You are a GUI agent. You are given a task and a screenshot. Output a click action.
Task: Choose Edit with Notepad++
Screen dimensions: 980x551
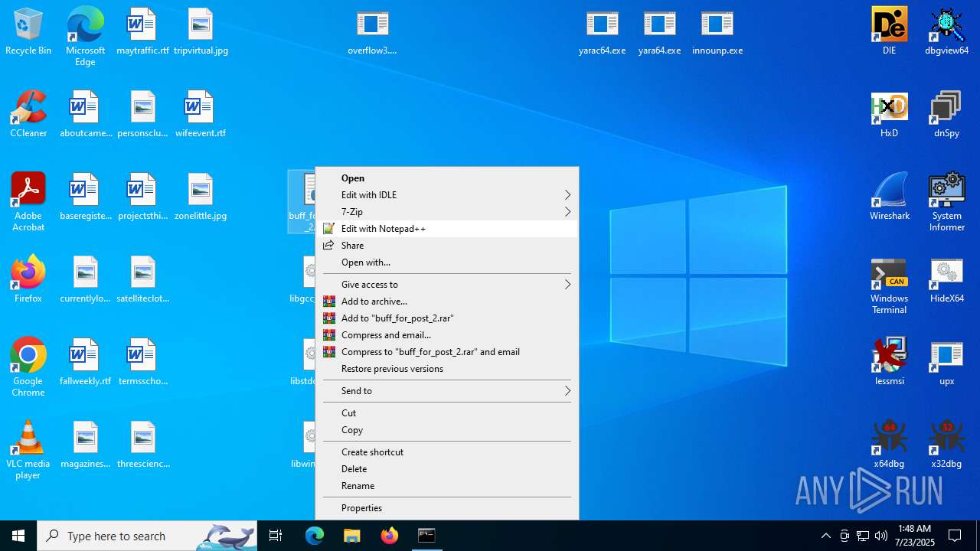447,229
